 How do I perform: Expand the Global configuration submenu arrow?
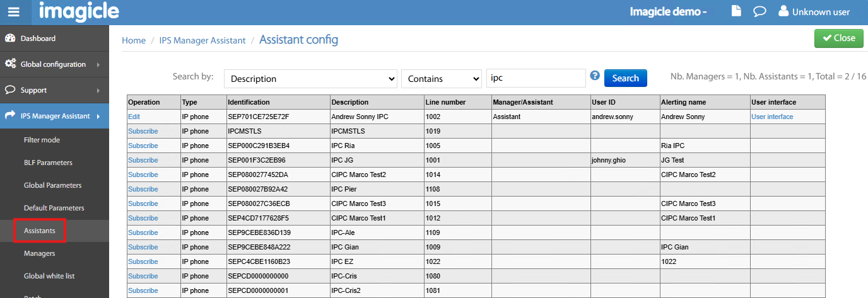click(x=98, y=64)
